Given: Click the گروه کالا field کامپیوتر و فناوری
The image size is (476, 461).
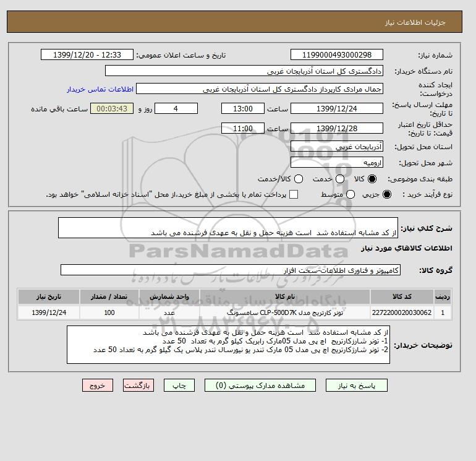Looking at the screenshot, I should coord(231,270).
